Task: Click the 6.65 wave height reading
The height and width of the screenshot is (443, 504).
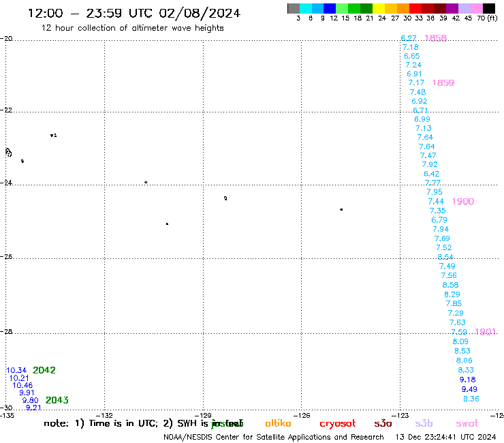Action: click(x=412, y=56)
